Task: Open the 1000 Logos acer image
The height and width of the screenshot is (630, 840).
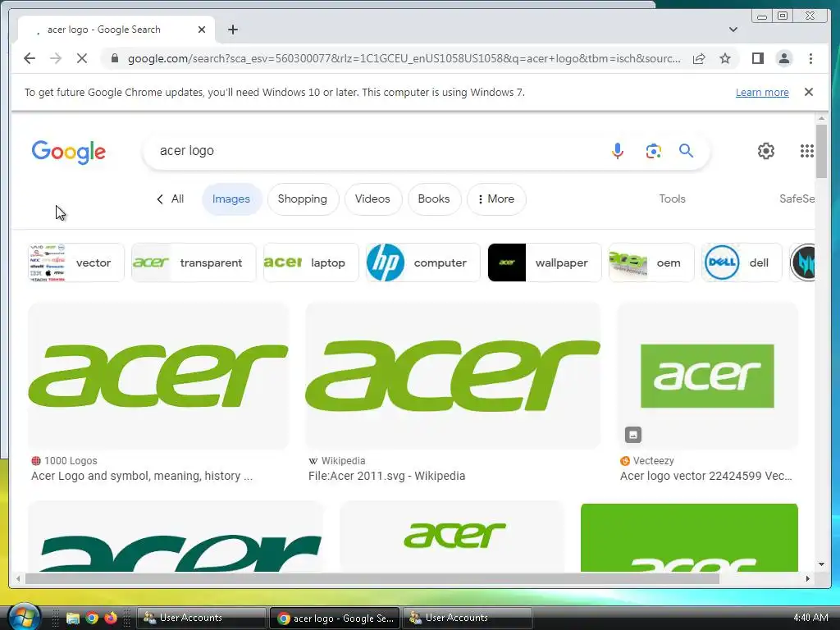Action: (x=158, y=376)
